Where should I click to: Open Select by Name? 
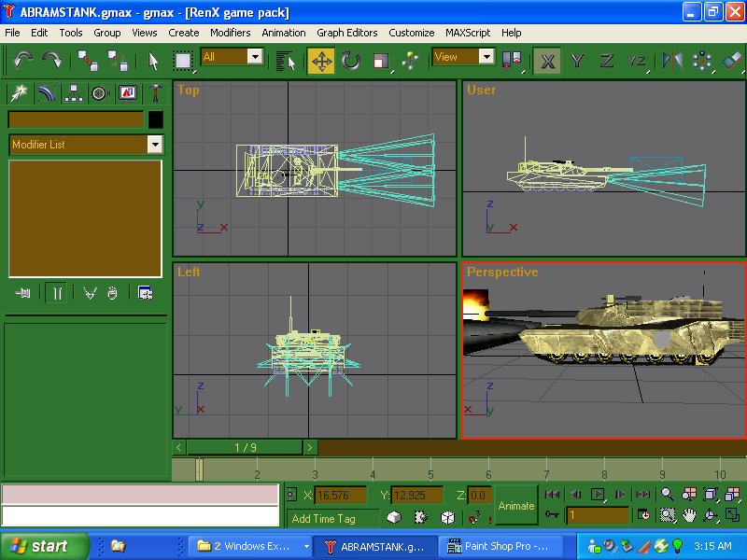click(285, 61)
